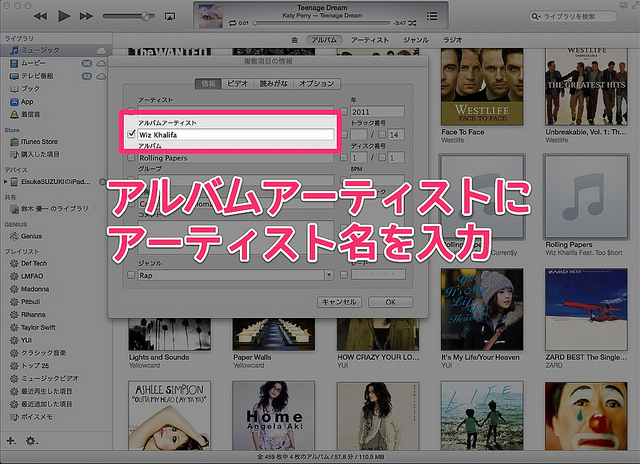Click the OK button

coord(391,302)
